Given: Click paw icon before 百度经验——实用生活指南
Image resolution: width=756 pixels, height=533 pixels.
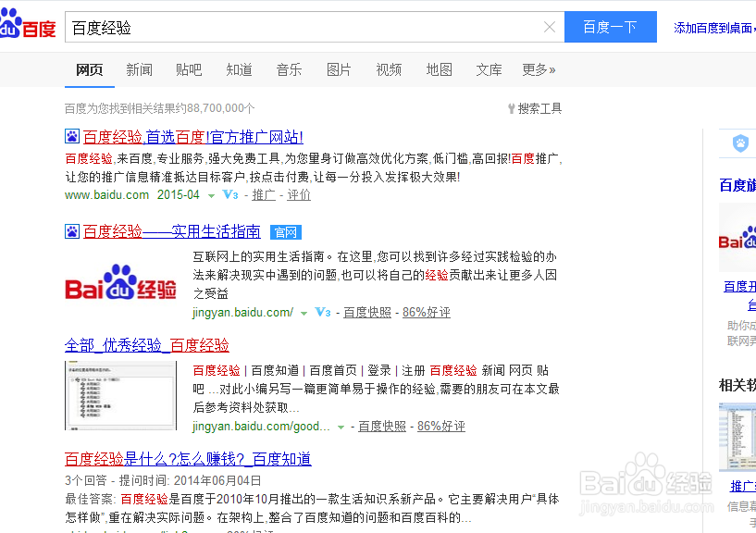Looking at the screenshot, I should click(x=72, y=231).
